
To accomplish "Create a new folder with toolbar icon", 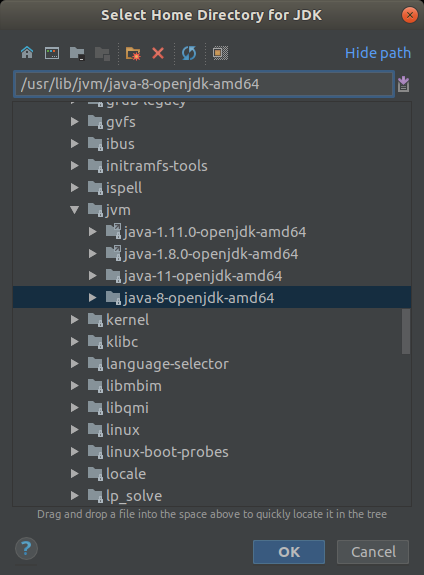I will [x=133, y=54].
